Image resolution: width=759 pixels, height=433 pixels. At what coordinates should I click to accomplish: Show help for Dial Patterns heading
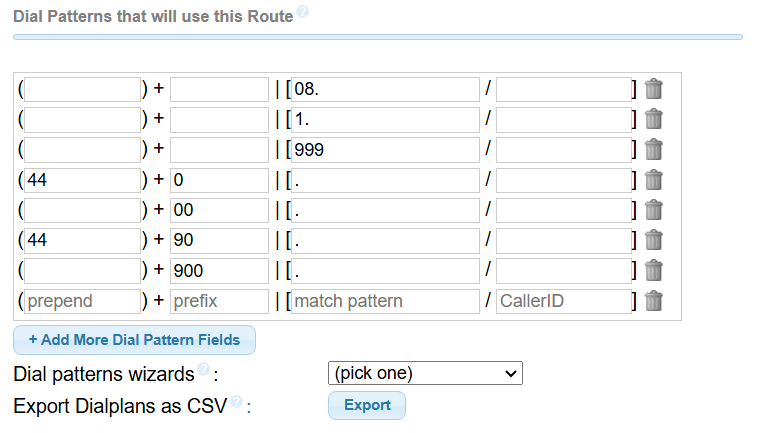302,12
